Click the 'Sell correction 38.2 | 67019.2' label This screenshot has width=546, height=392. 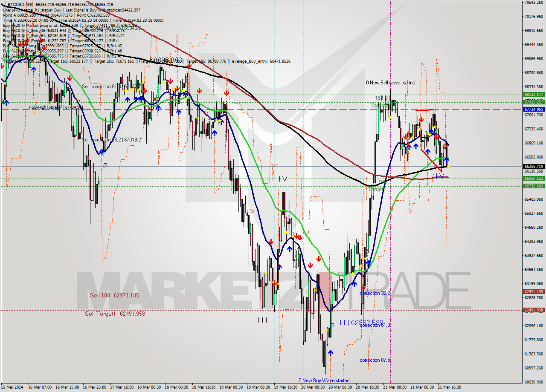pyautogui.click(x=111, y=139)
